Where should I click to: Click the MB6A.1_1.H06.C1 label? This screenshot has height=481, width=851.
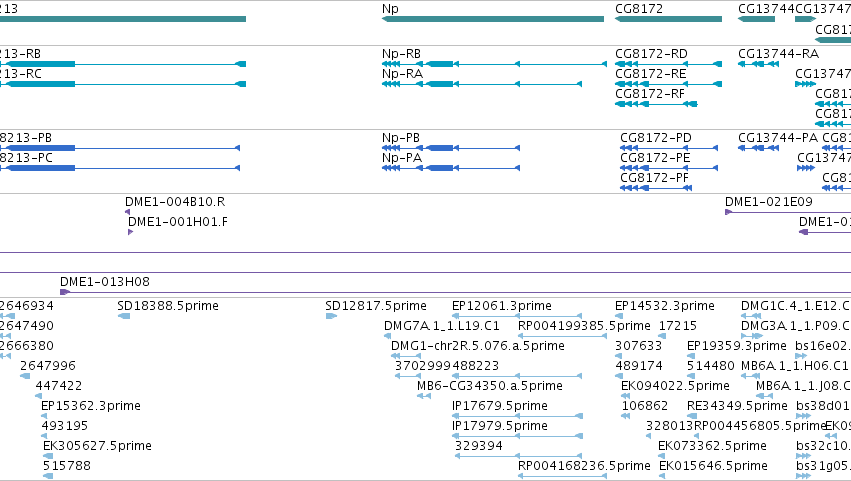[795, 366]
